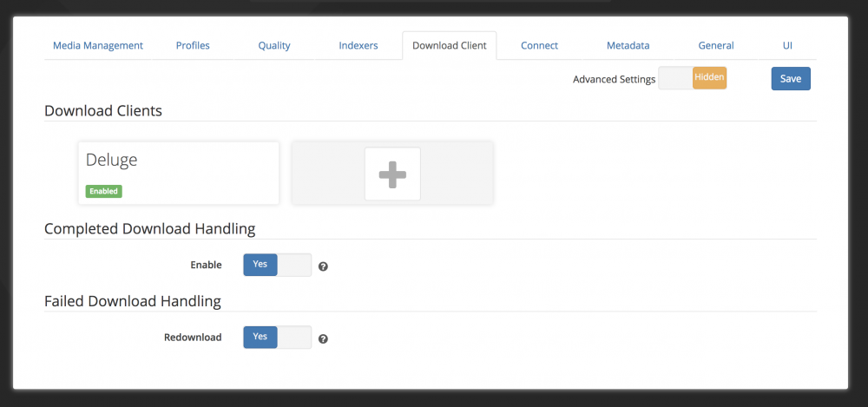Image resolution: width=868 pixels, height=407 pixels.
Task: Click the empty add-client card area
Action: click(x=392, y=174)
